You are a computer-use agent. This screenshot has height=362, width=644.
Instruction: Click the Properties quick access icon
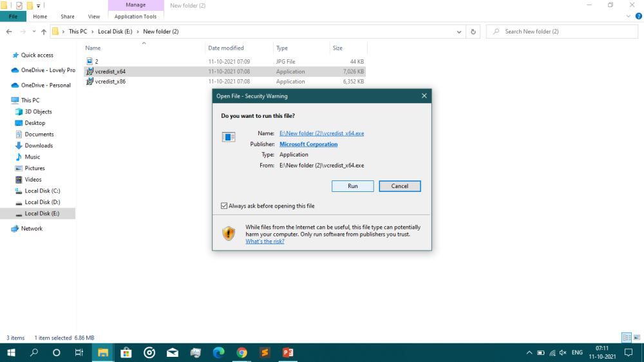point(19,6)
